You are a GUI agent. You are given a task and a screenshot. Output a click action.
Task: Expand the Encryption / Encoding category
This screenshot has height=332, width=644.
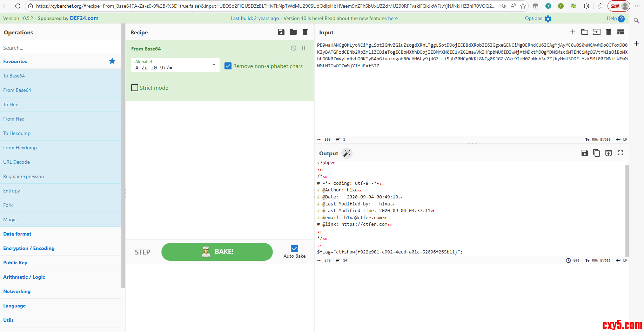(29, 248)
